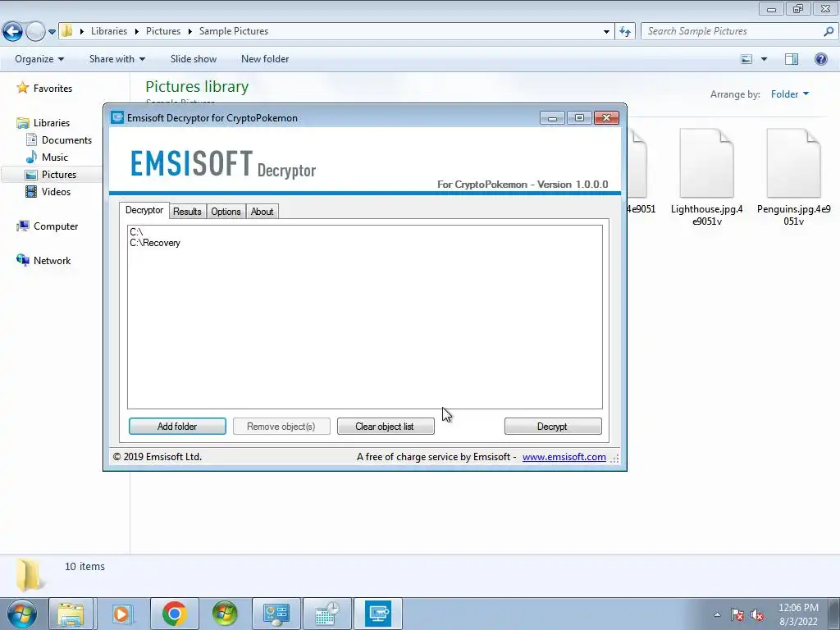Go back with Explorer Back arrow
The width and height of the screenshot is (840, 630).
tap(13, 32)
